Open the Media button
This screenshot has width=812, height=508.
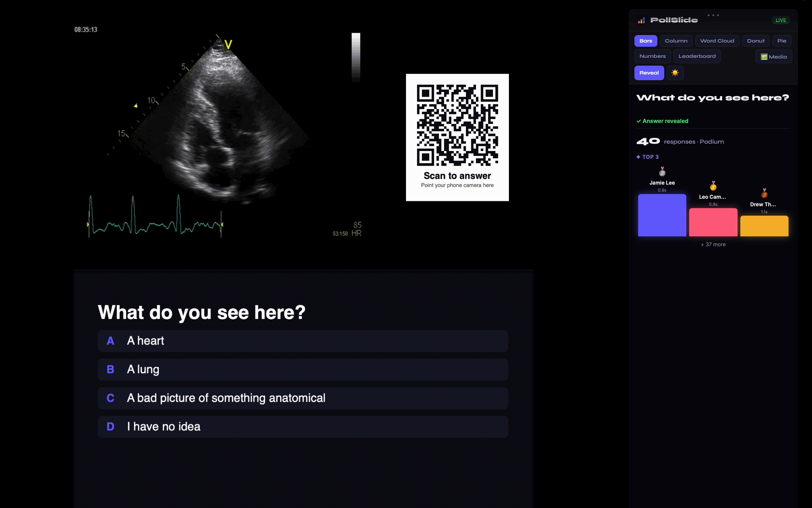(774, 56)
